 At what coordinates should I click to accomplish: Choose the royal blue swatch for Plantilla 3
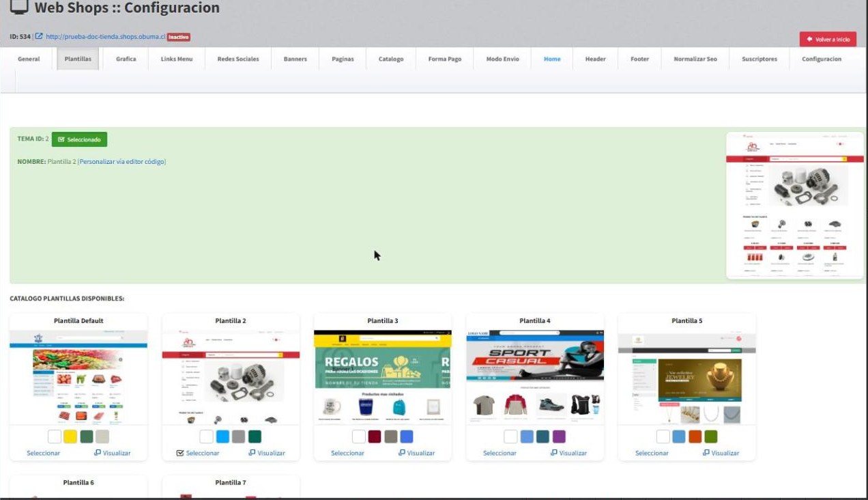(407, 436)
